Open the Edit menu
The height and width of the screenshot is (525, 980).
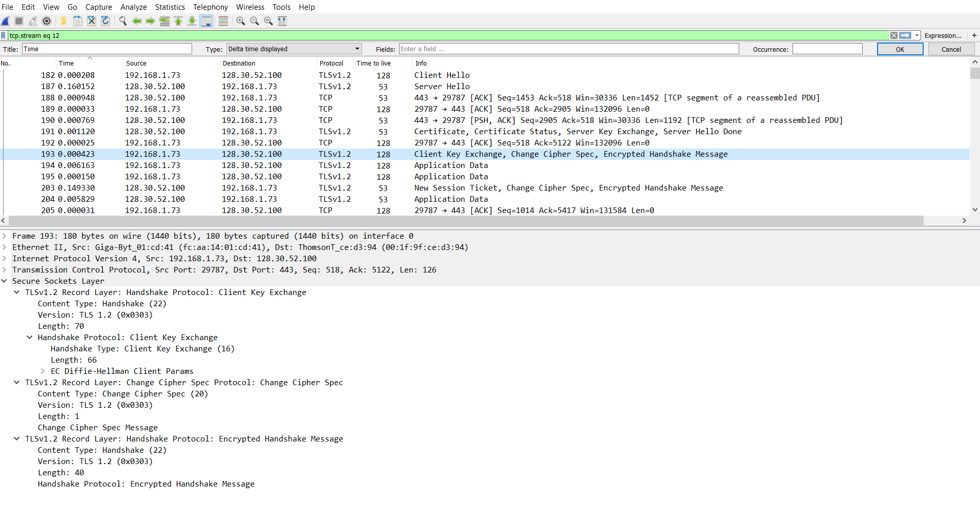28,7
